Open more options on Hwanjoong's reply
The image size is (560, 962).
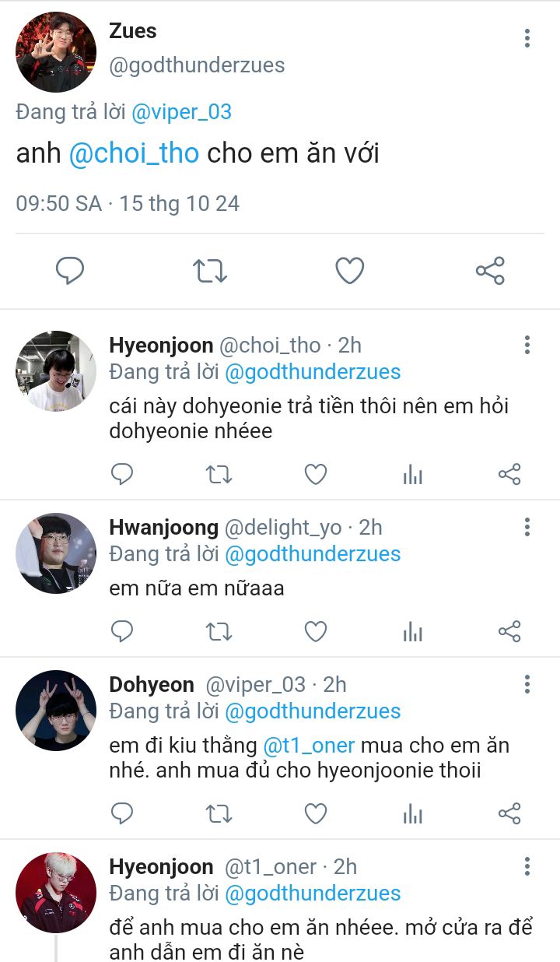[527, 528]
